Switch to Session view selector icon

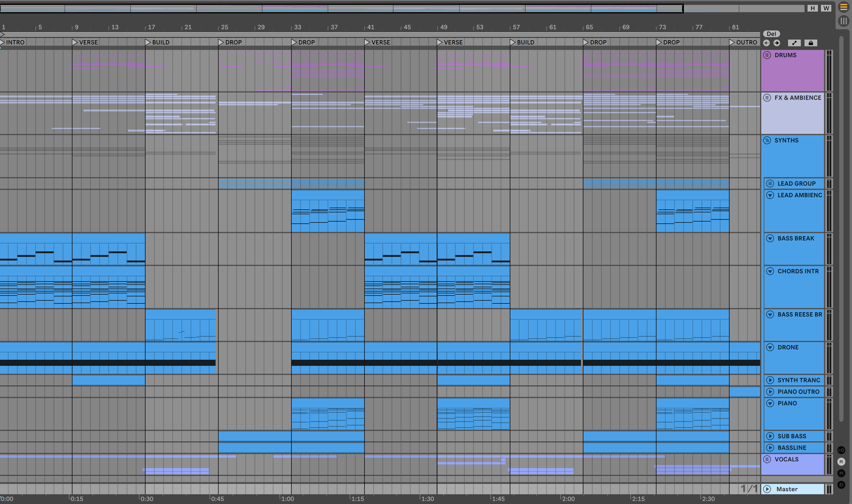point(843,21)
